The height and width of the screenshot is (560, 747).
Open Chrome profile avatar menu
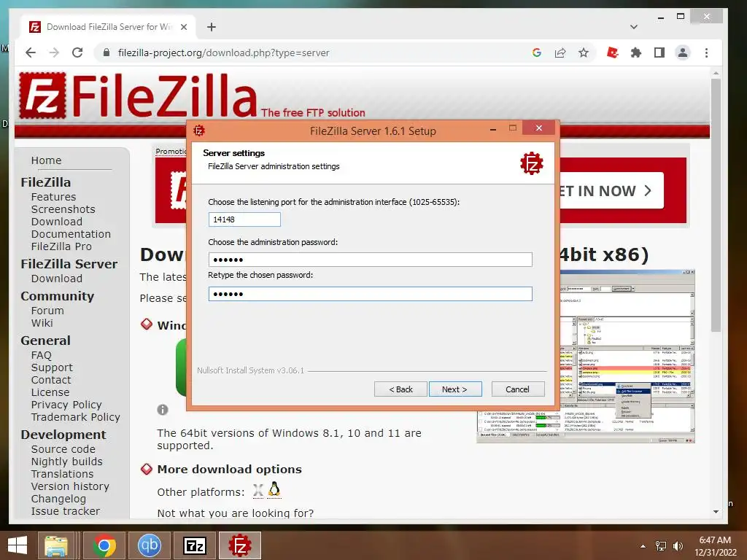pyautogui.click(x=683, y=52)
